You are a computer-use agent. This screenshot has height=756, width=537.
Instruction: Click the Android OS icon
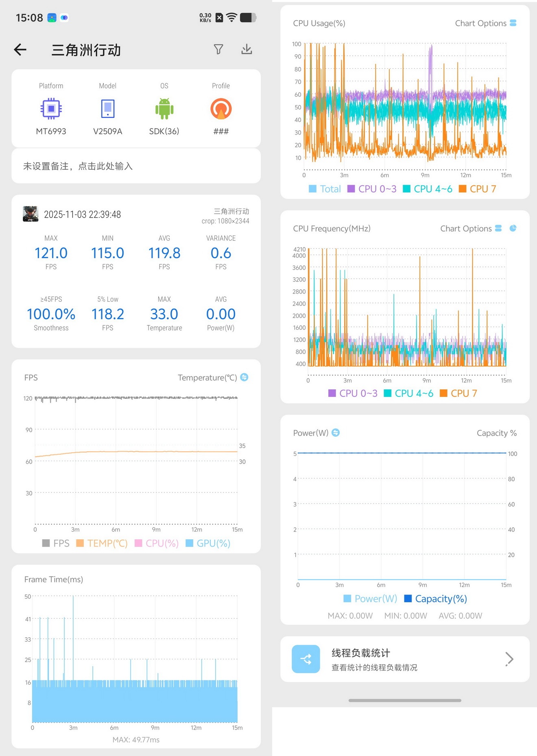(x=164, y=109)
